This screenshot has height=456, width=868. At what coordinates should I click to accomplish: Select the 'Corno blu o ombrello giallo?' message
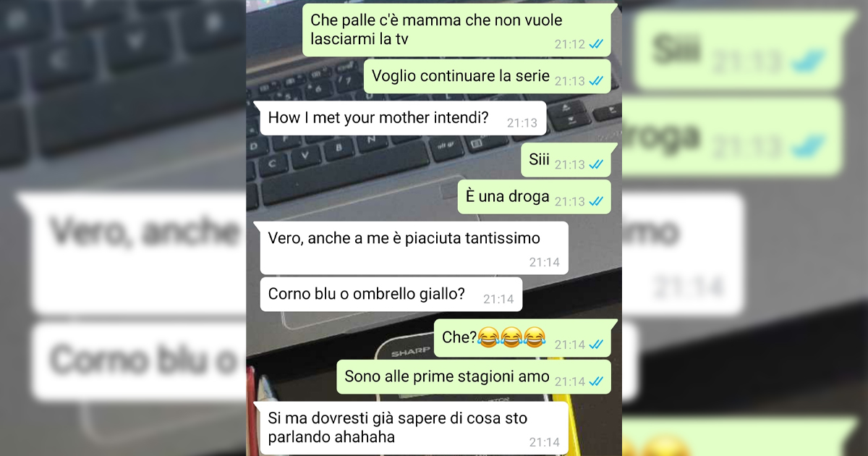[x=391, y=295]
